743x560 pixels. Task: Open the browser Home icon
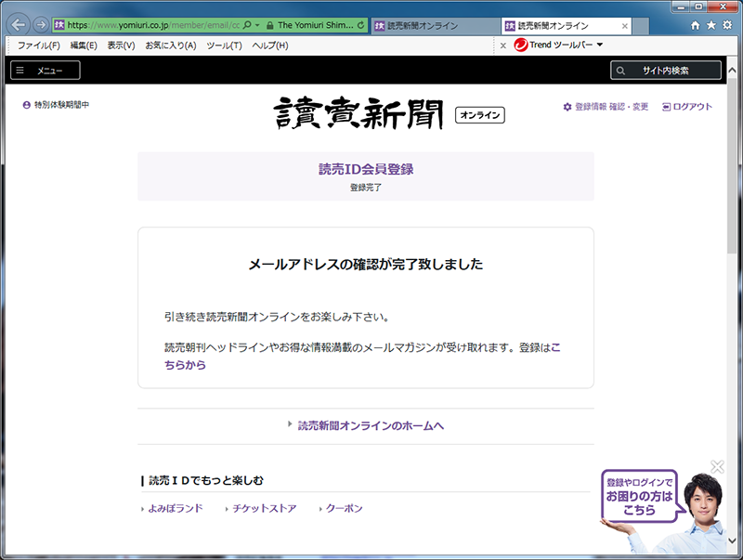point(695,25)
